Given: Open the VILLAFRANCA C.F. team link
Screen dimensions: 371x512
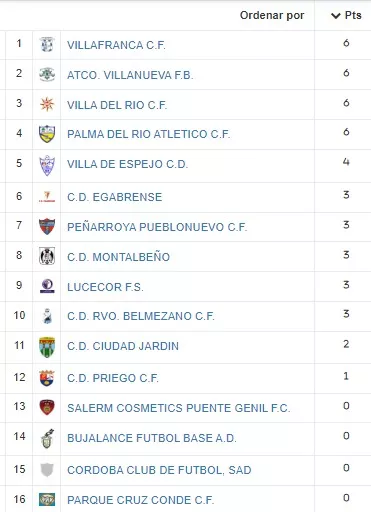Looking at the screenshot, I should (x=116, y=45).
